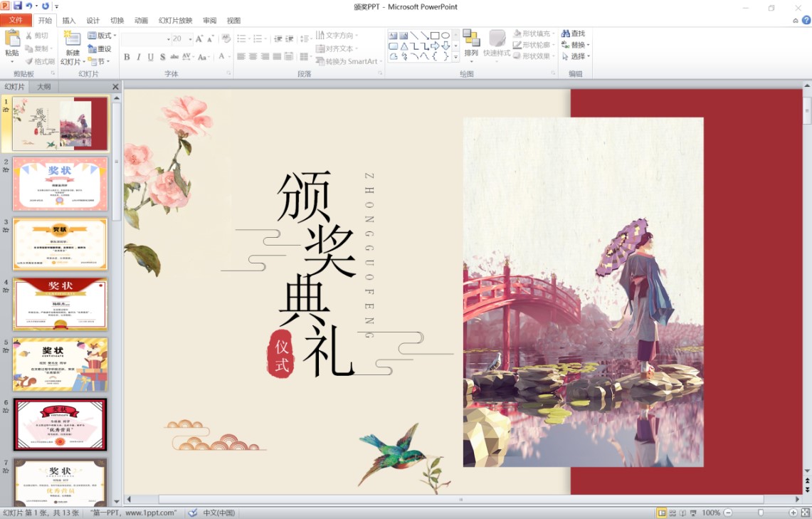Open the change case Aa dropdown

click(x=204, y=57)
